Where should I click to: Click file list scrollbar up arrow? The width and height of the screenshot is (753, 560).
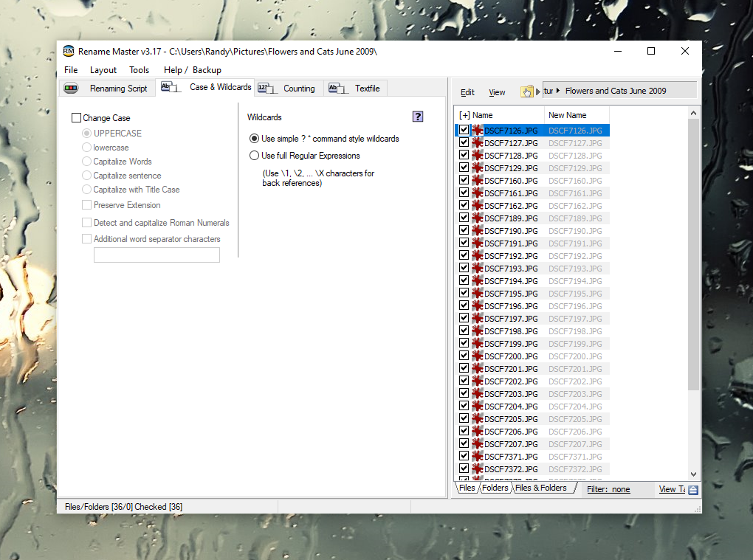click(693, 113)
